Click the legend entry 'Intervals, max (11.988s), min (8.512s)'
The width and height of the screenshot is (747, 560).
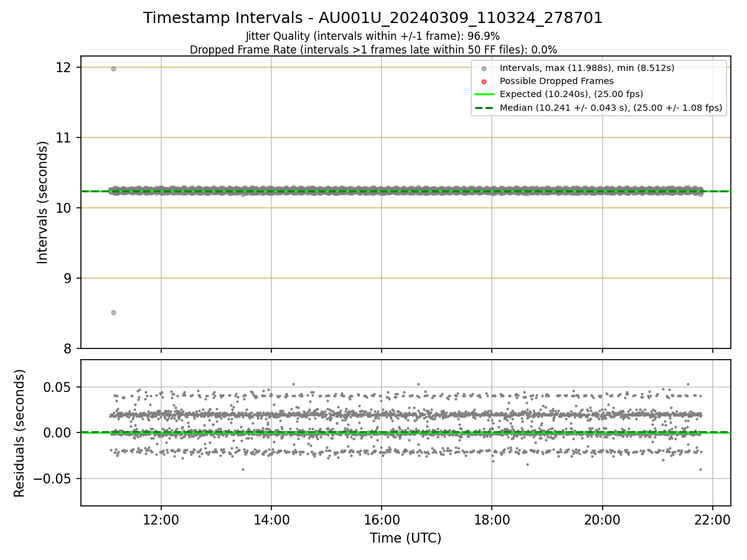[587, 68]
